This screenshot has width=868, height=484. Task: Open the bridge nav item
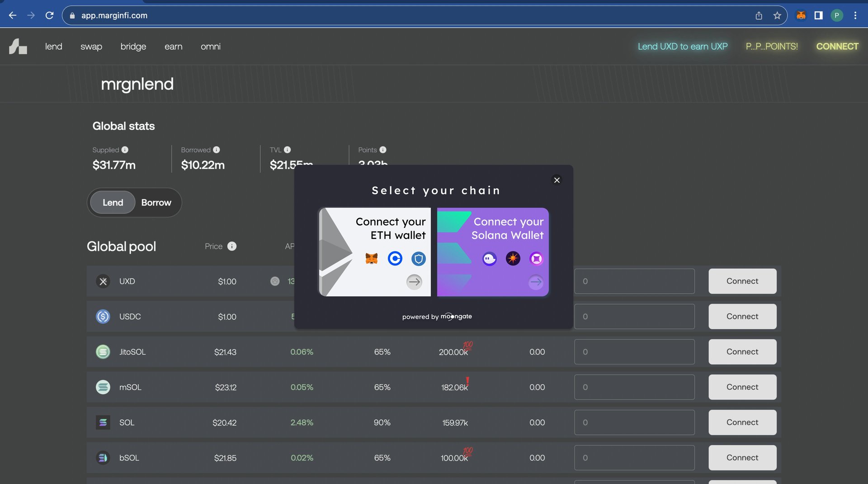coord(133,47)
